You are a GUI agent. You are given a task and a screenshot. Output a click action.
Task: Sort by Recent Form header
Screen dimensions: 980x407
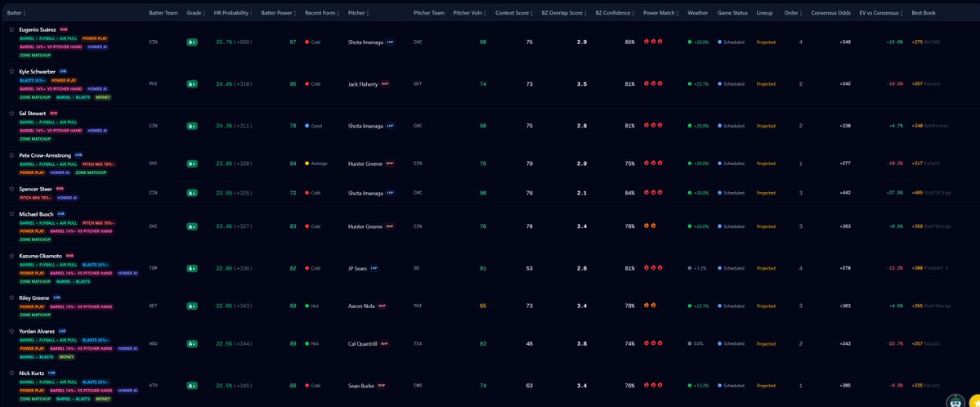click(322, 12)
